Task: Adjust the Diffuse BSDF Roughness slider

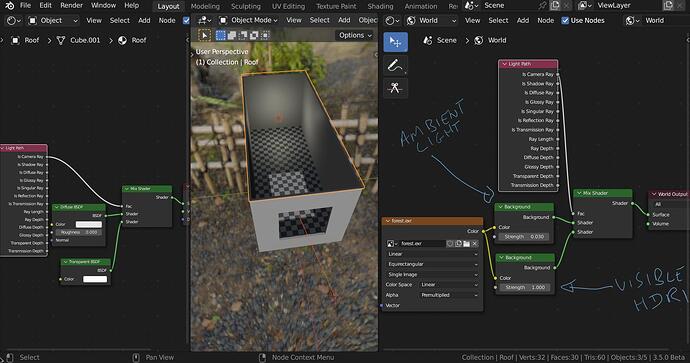Action: pyautogui.click(x=79, y=232)
